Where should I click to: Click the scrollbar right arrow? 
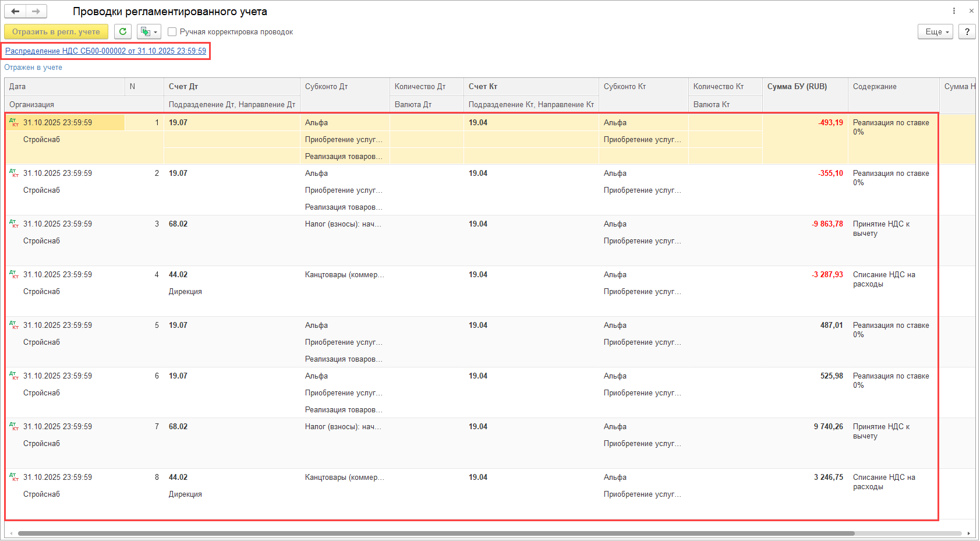(x=969, y=533)
